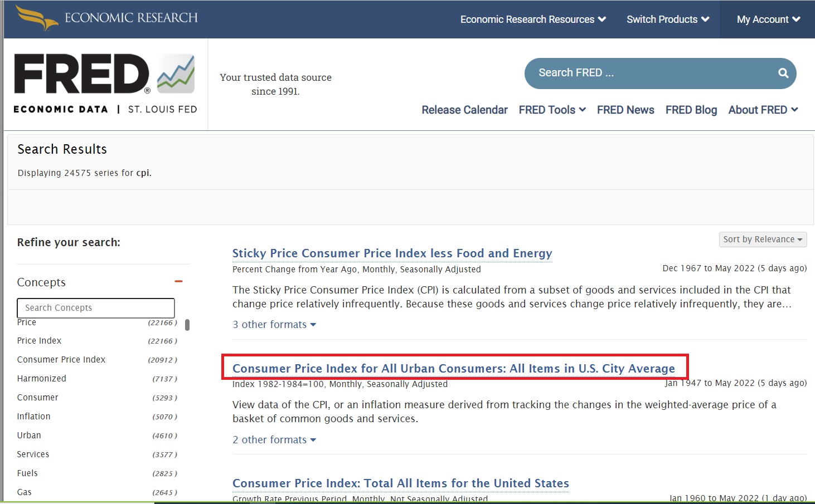Open the Sort by Relevance dropdown
815x504 pixels.
click(762, 239)
